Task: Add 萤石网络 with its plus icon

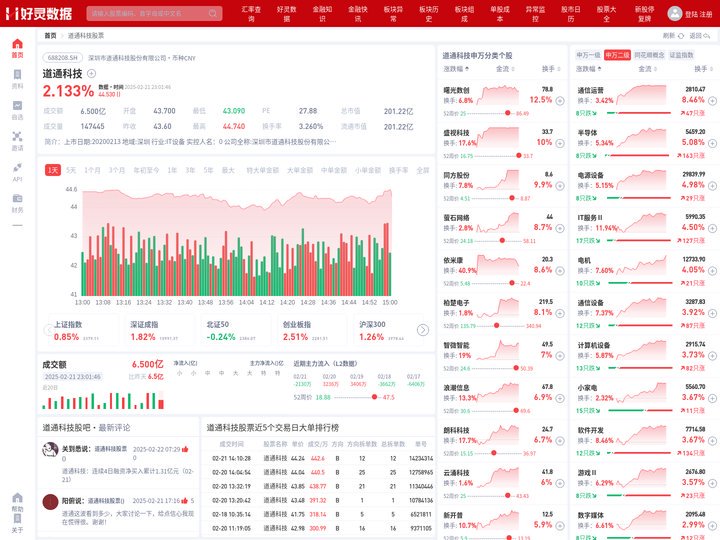Action: click(x=560, y=228)
